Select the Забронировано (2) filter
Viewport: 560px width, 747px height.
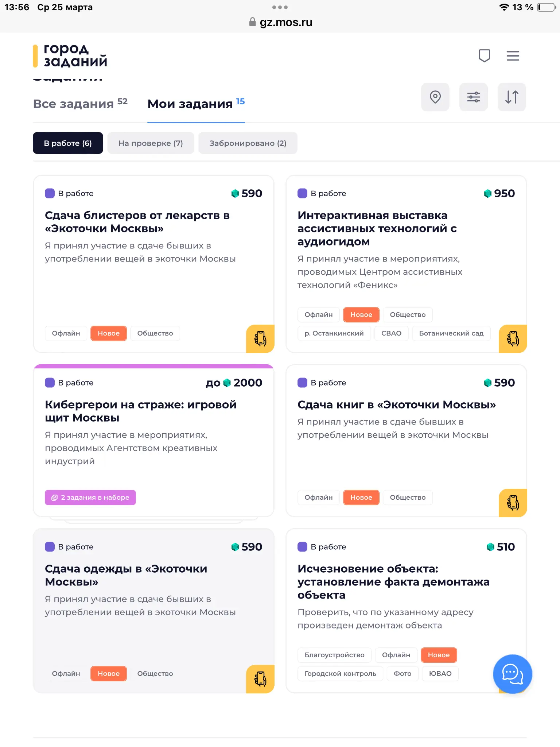[x=248, y=143]
